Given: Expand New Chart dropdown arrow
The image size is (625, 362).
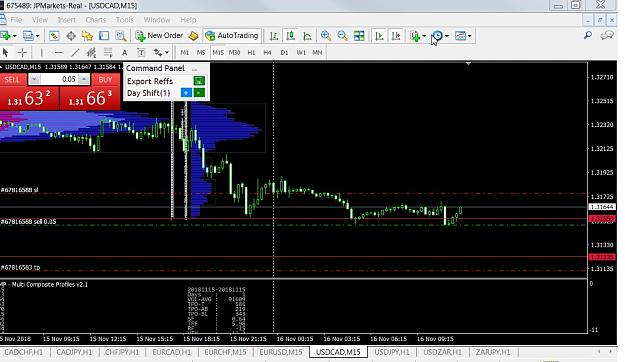Looking at the screenshot, I should tap(15, 36).
